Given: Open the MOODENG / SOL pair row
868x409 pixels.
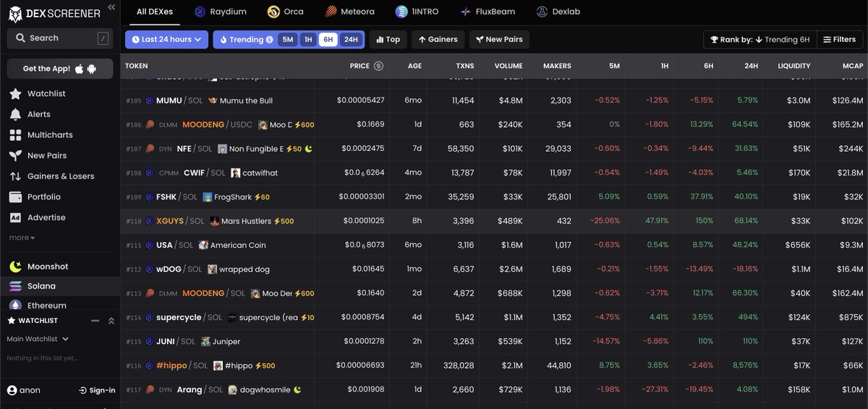Looking at the screenshot, I should [x=494, y=293].
